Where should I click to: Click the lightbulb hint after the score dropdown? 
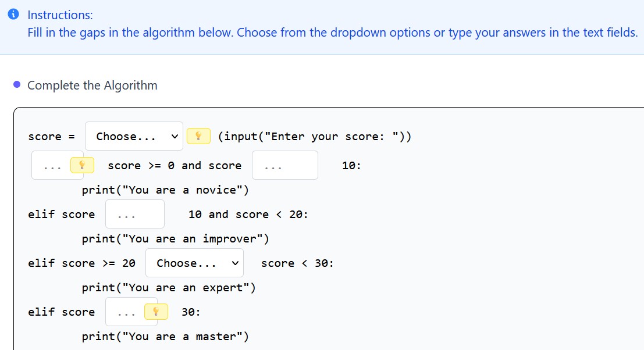tap(198, 137)
